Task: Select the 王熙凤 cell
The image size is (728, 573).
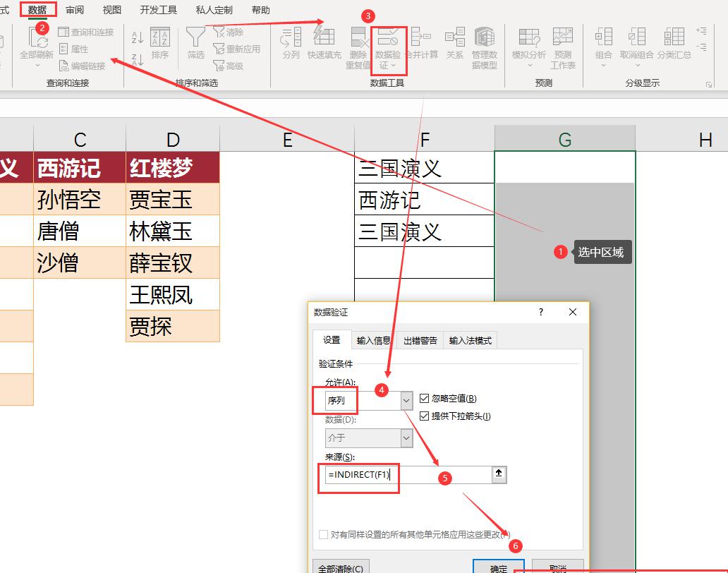Action: [173, 294]
